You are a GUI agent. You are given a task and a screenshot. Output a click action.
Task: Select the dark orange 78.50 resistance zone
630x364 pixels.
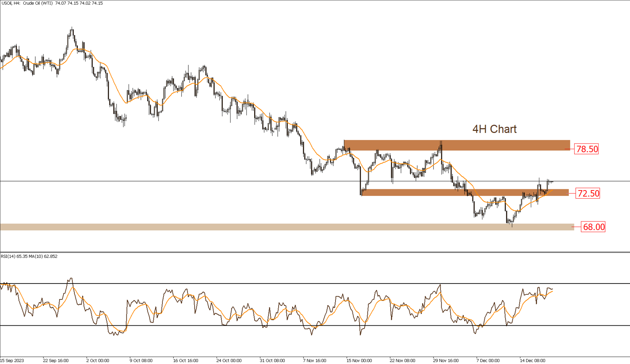(x=456, y=145)
